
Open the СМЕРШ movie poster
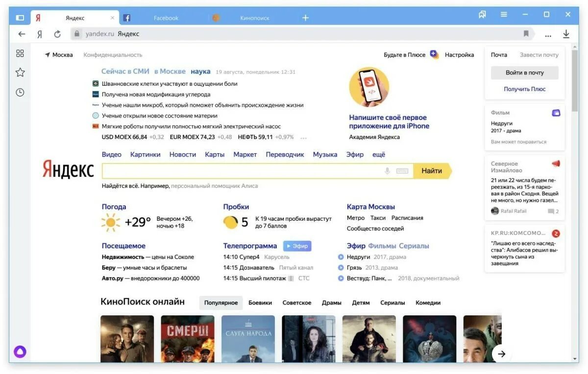pyautogui.click(x=188, y=339)
